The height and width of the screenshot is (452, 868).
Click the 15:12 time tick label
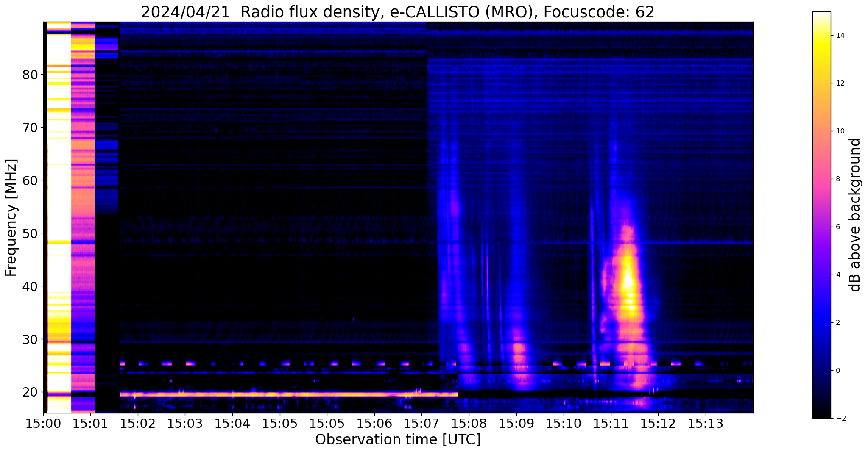pos(659,423)
